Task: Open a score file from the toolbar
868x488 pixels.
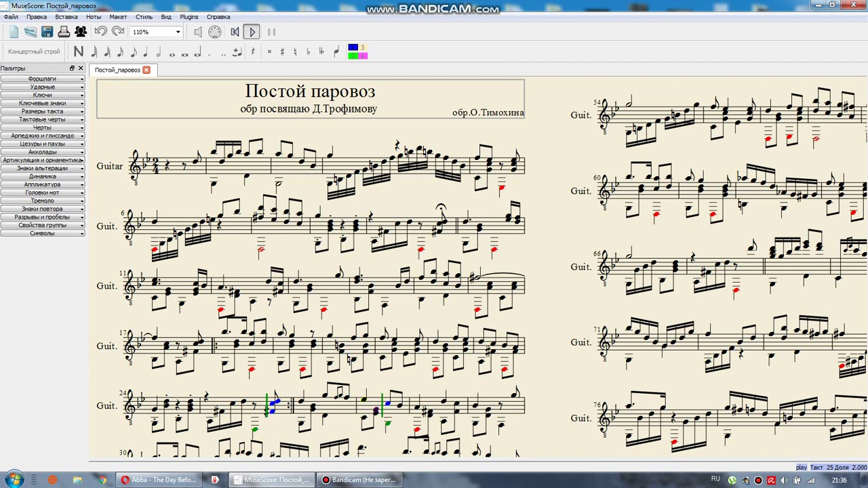Action: (x=31, y=32)
